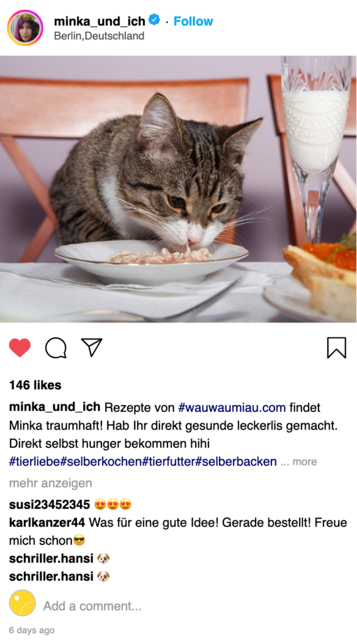Open the #tierliebe hashtag

35,462
